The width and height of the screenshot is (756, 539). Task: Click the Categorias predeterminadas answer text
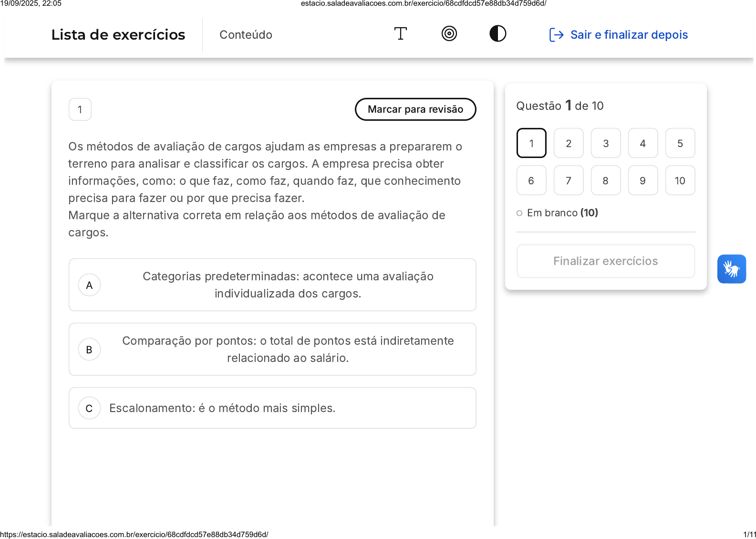click(x=288, y=285)
